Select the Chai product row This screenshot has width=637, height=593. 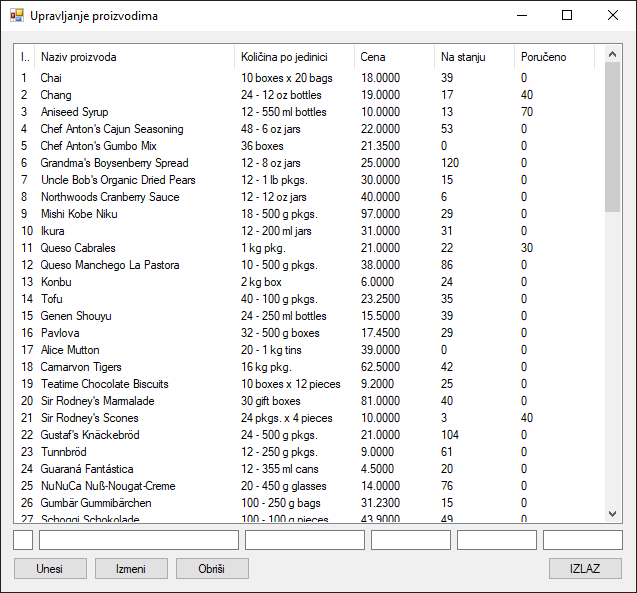pos(51,78)
